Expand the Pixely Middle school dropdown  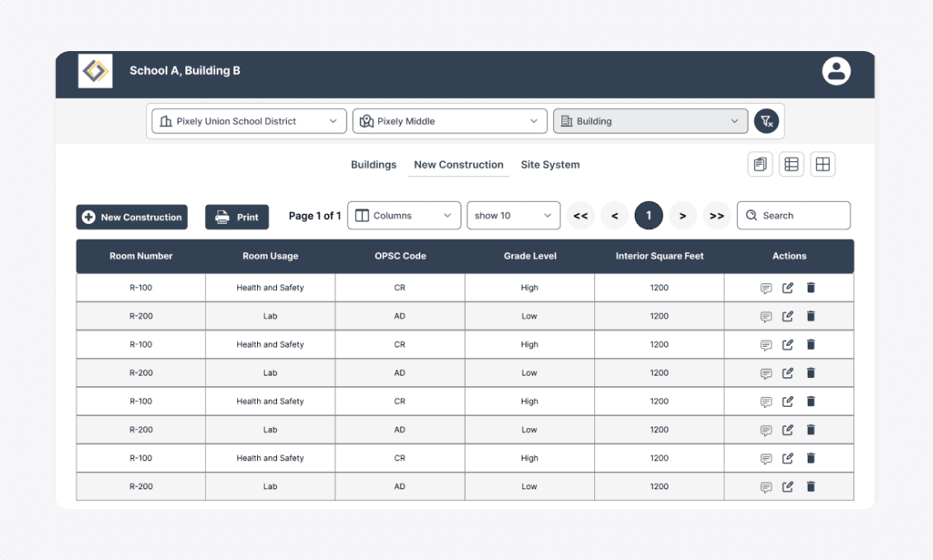[450, 121]
